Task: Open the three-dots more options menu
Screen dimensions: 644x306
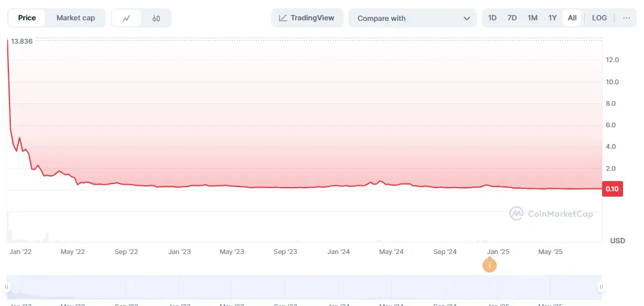Action: (626, 18)
